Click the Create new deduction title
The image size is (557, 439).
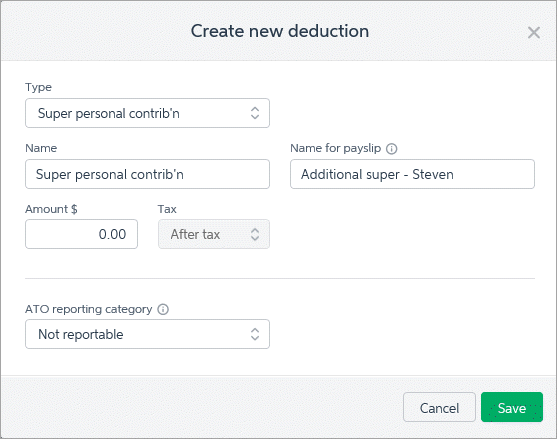[280, 31]
